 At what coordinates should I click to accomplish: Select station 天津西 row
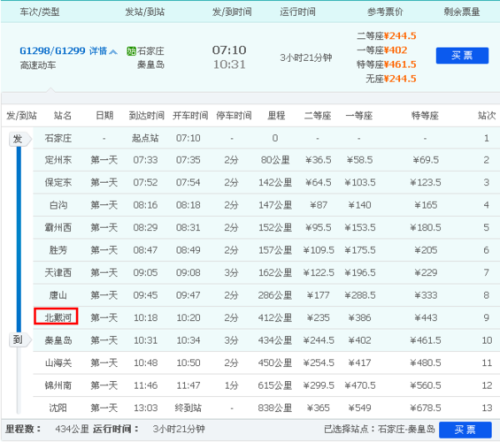(266, 273)
